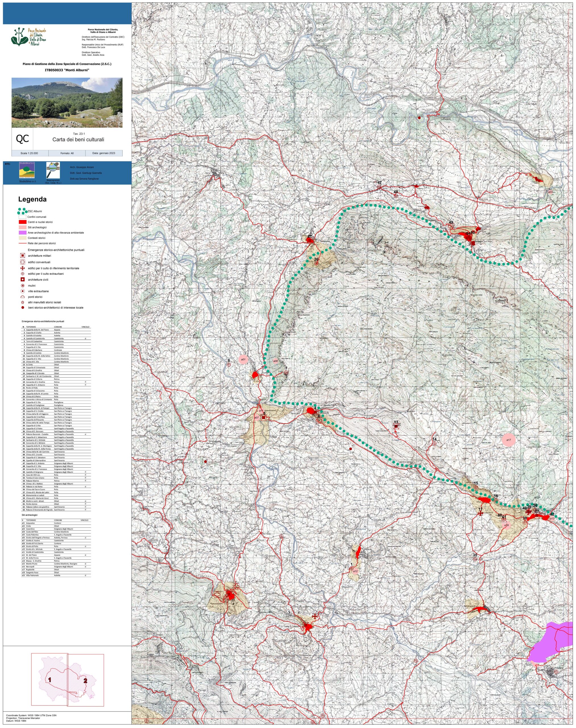Click the 'edifici per il culto extraurbani' legend symbol

[23, 274]
